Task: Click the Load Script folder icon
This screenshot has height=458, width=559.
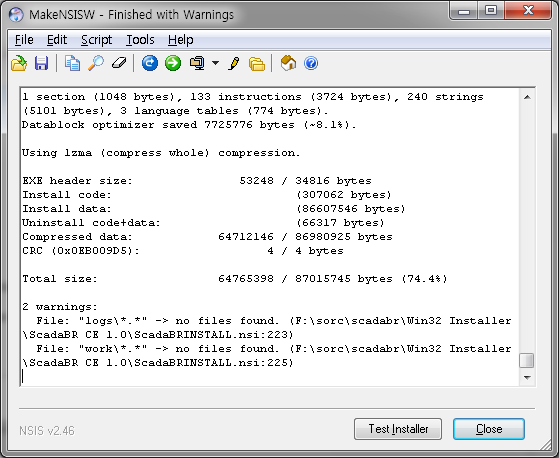Action: (19, 63)
